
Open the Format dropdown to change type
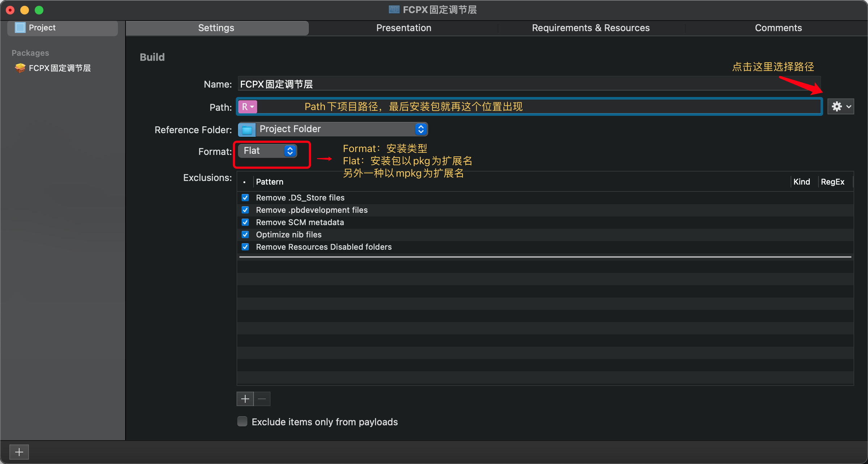[268, 151]
